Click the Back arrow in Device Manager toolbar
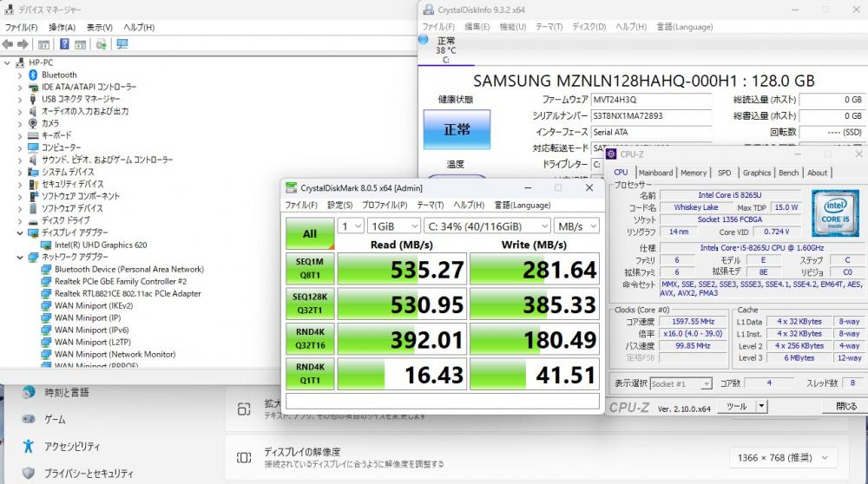The width and height of the screenshot is (868, 484). (x=8, y=44)
